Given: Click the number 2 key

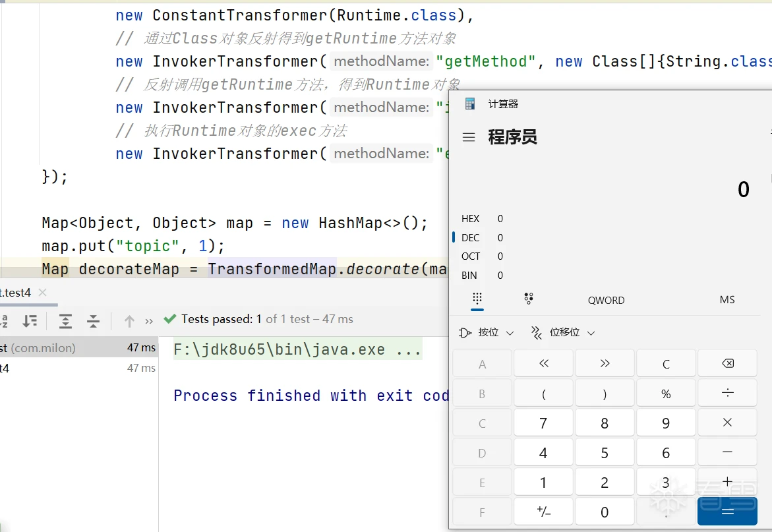Looking at the screenshot, I should point(605,482).
